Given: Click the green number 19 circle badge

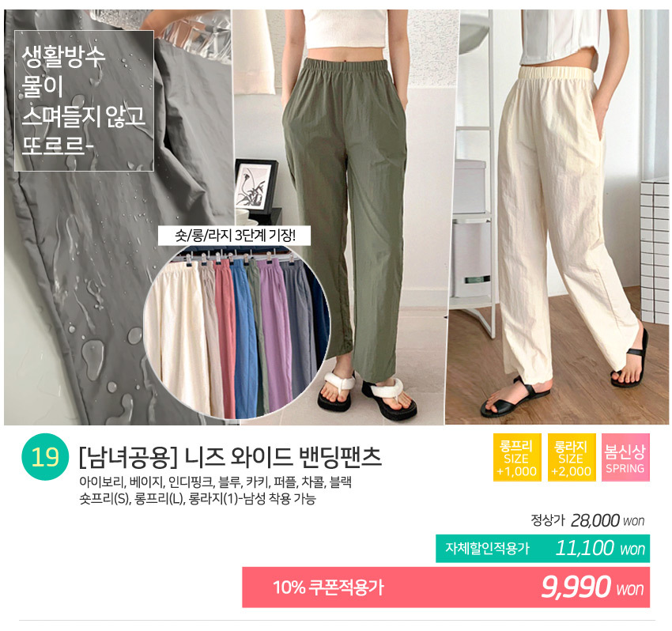Looking at the screenshot, I should (45, 457).
